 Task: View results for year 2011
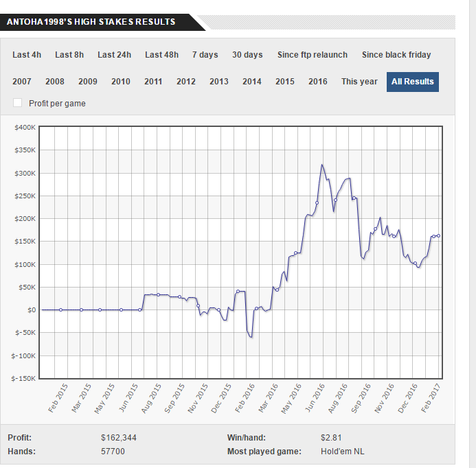coord(153,82)
